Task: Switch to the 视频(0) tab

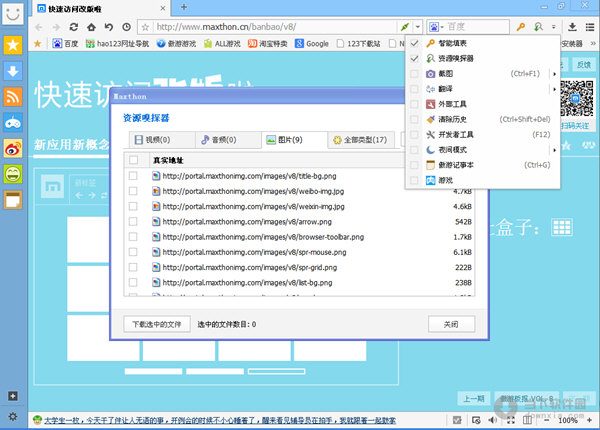Action: 162,140
